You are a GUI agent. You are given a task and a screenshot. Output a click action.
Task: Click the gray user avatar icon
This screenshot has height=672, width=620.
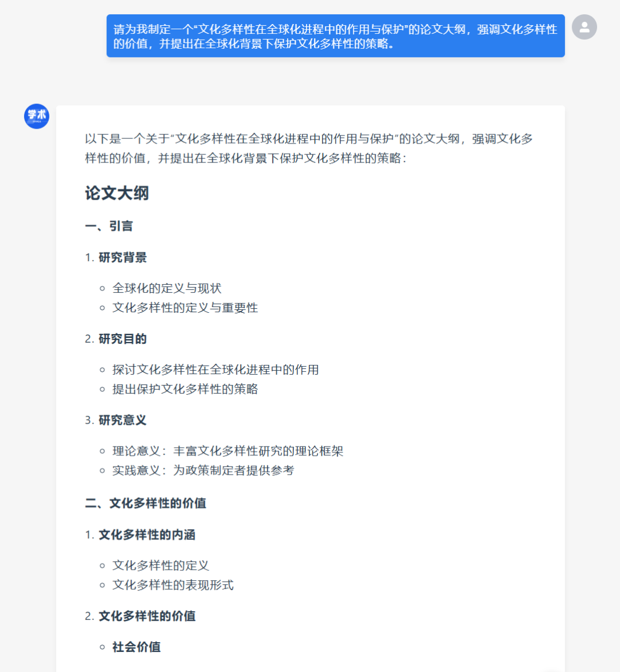pyautogui.click(x=584, y=27)
